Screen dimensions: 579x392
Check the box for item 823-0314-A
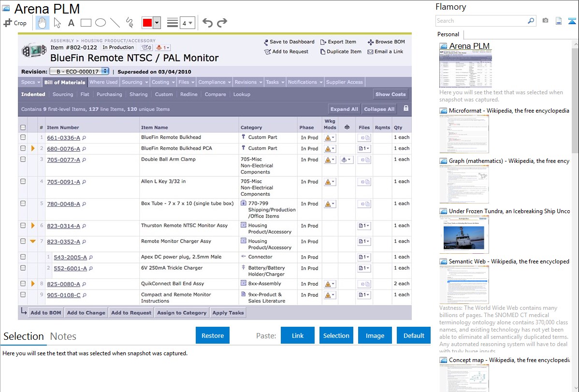[23, 225]
